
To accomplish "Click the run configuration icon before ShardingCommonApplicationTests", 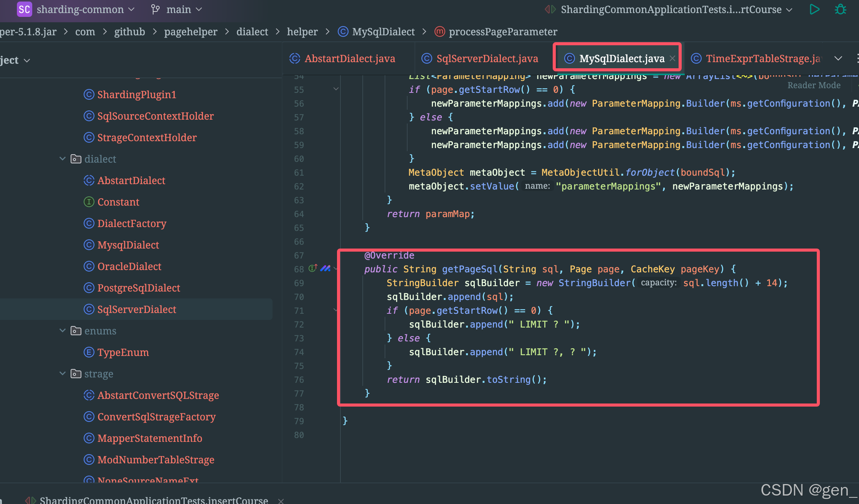I will [550, 9].
